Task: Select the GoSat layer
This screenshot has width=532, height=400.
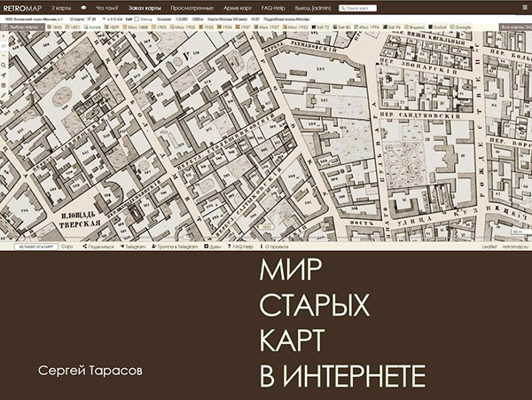Action: pos(438,27)
